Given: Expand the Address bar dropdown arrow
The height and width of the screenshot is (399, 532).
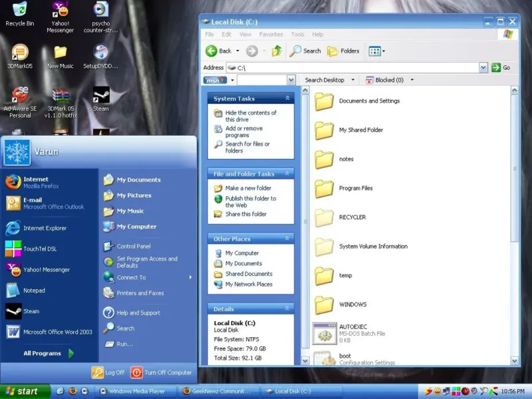Looking at the screenshot, I should pyautogui.click(x=483, y=67).
